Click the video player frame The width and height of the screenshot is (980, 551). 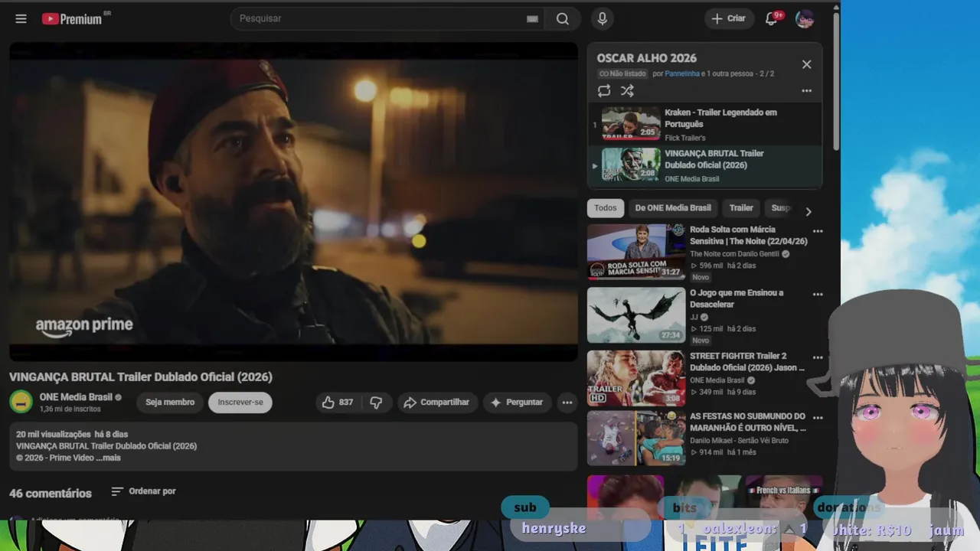[293, 201]
